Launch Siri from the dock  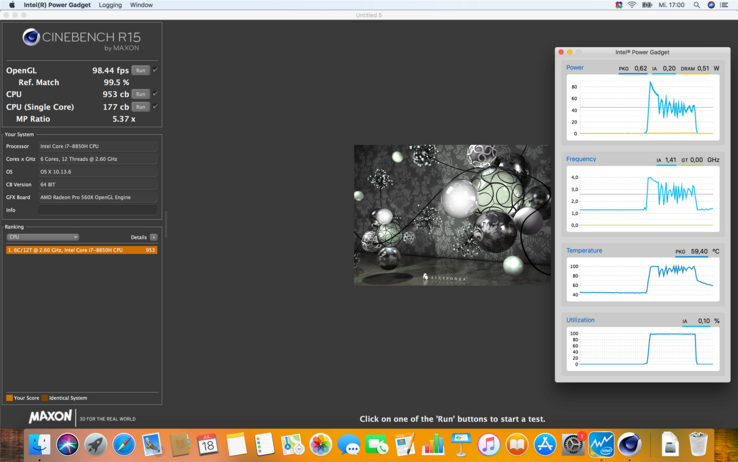pyautogui.click(x=67, y=445)
